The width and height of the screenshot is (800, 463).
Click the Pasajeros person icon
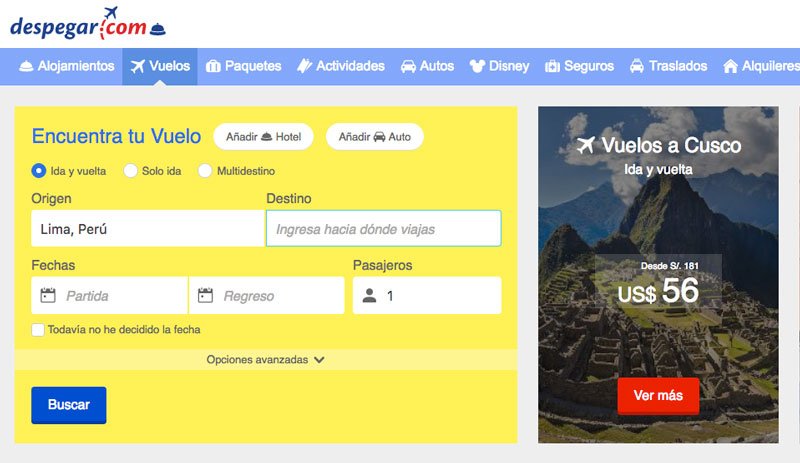coord(369,295)
